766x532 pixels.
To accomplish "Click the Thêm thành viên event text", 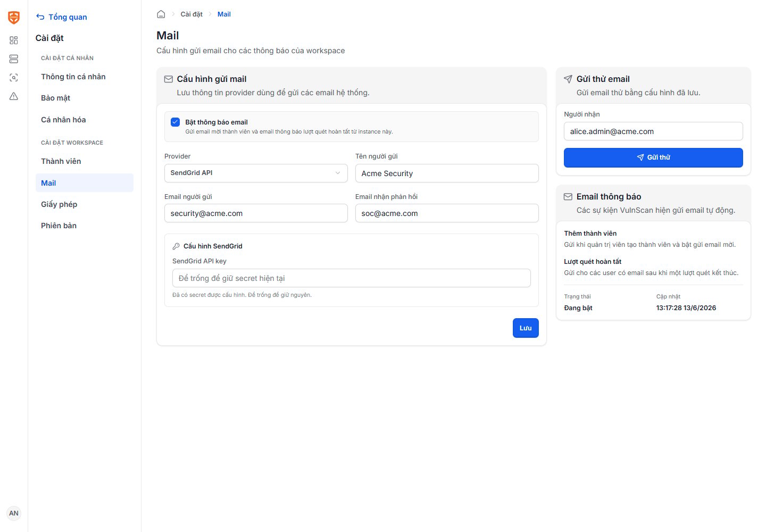I will (x=590, y=234).
